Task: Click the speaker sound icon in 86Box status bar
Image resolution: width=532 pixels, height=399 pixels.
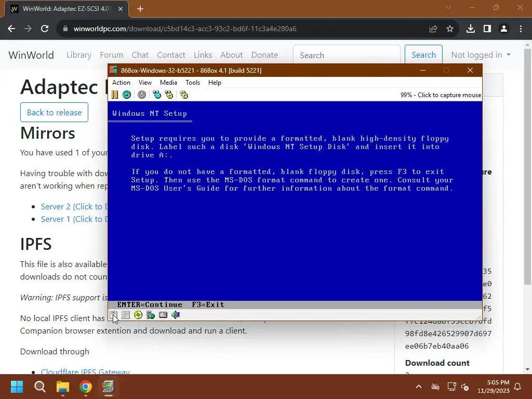Action: coord(176,315)
